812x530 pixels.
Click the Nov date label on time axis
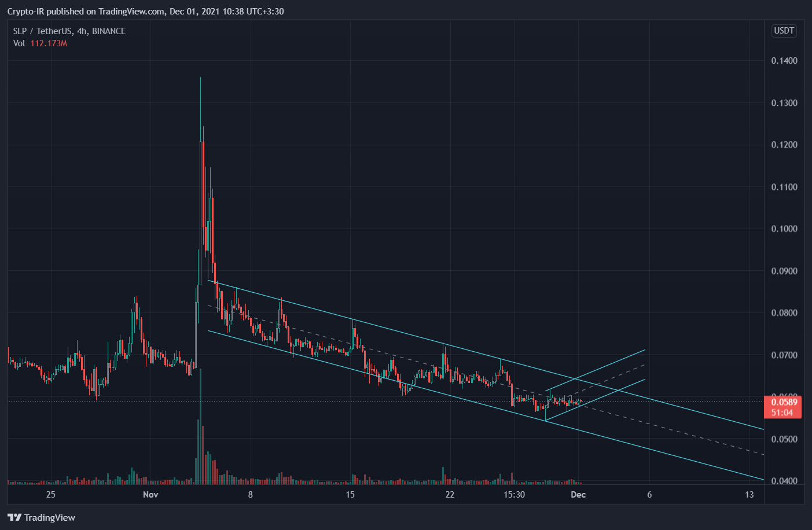click(x=150, y=494)
